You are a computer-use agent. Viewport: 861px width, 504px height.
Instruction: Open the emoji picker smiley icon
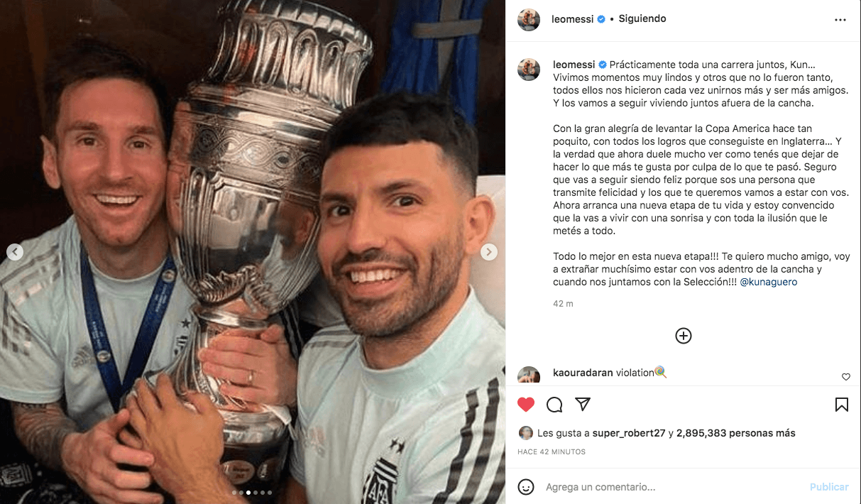pos(526,487)
